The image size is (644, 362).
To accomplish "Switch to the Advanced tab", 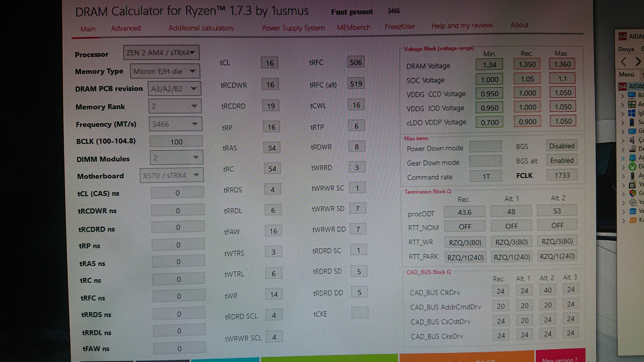I will click(x=126, y=28).
